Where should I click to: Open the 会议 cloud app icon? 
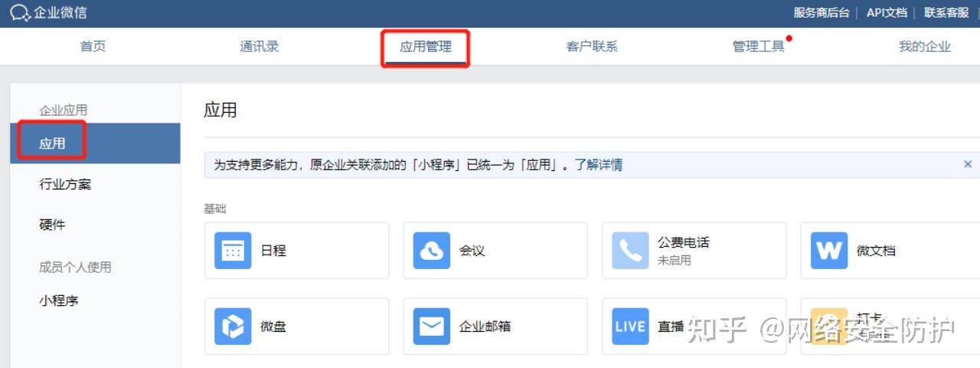click(x=432, y=251)
